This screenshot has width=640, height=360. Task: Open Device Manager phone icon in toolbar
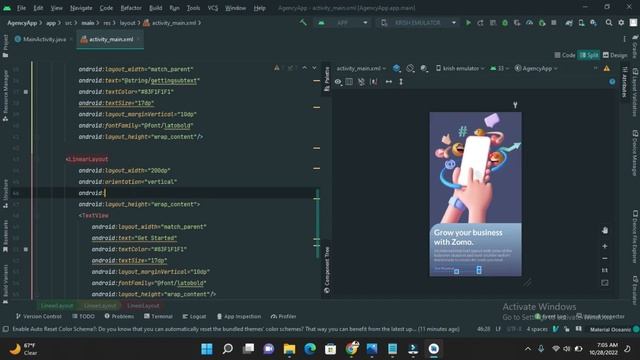581,23
